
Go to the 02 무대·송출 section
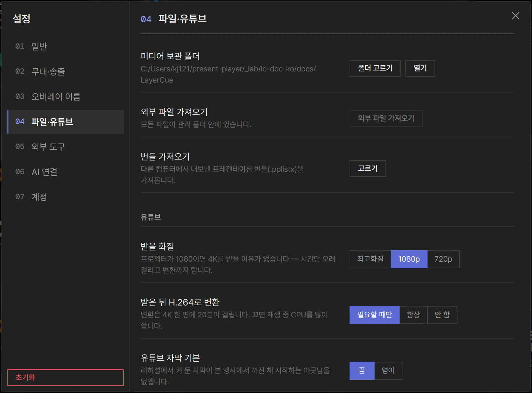click(65, 71)
